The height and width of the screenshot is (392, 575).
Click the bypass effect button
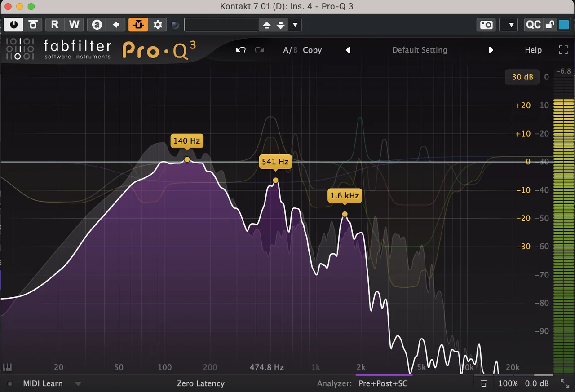(33, 25)
